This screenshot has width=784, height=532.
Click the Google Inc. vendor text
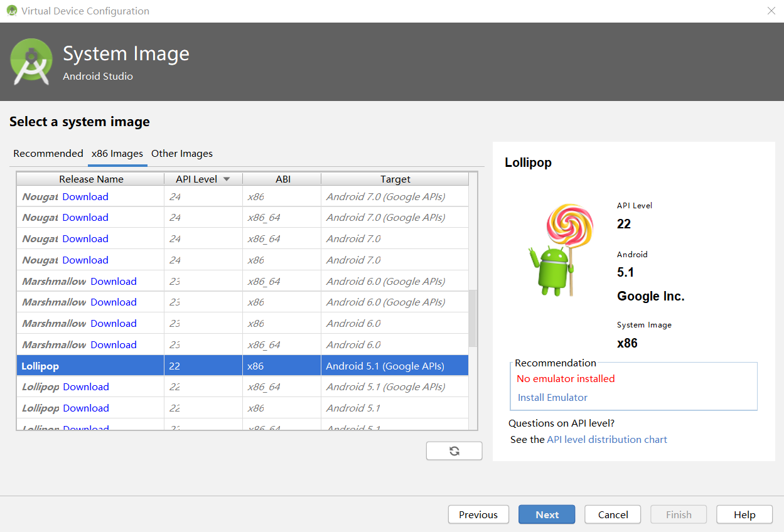pos(651,296)
